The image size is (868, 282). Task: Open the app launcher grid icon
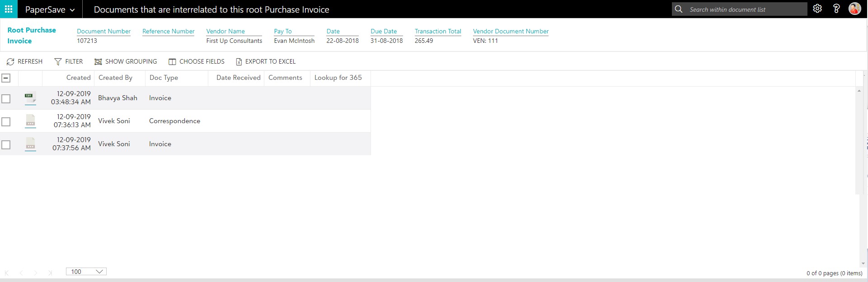click(9, 9)
